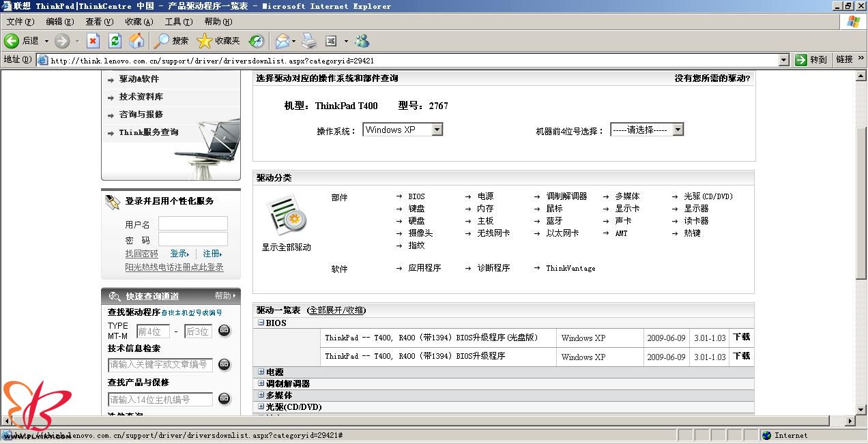Click the Stop loading icon
The width and height of the screenshot is (868, 444).
point(93,41)
